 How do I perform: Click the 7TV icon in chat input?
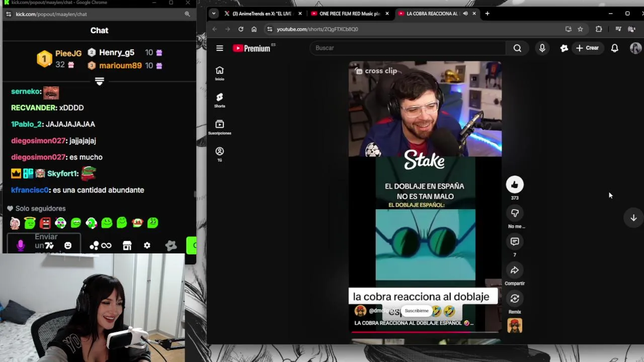point(49,245)
